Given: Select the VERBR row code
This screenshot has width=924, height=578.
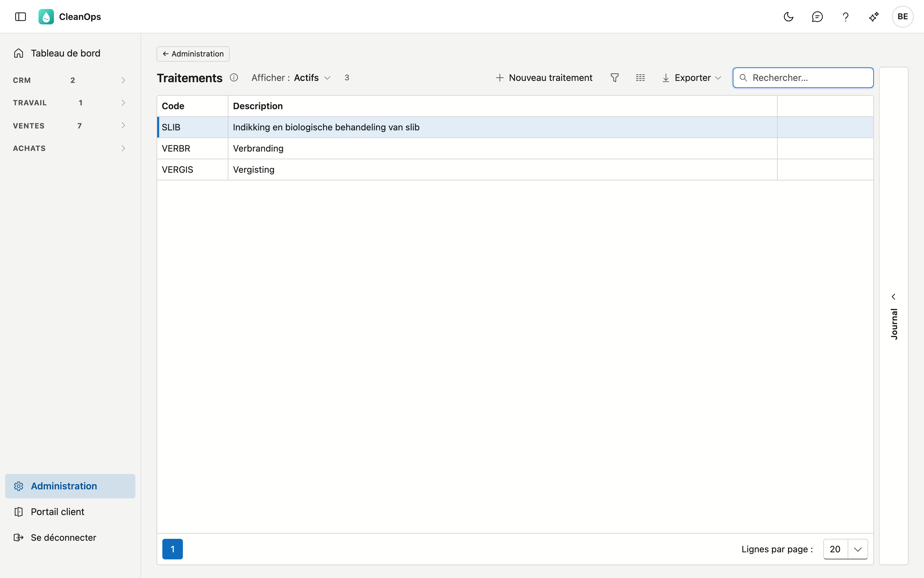Looking at the screenshot, I should 193,148.
